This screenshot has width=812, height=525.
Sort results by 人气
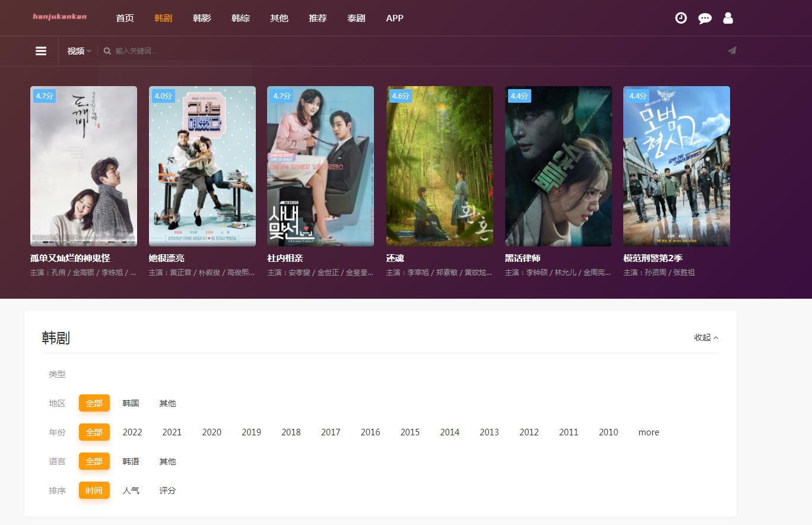click(131, 491)
